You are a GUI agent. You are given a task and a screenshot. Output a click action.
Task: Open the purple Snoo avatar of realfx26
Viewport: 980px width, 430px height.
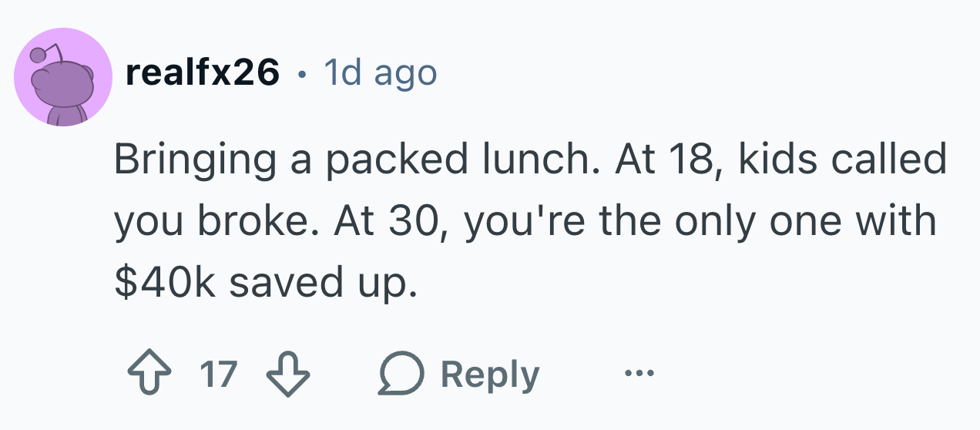[x=63, y=77]
